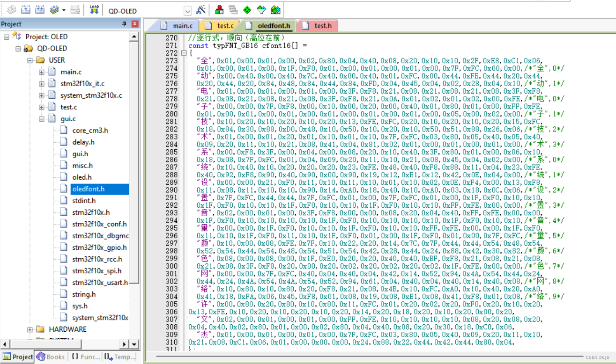The width and height of the screenshot is (616, 364).
Task: Collapse the Project: OLED root node
Action: [x=7, y=36]
